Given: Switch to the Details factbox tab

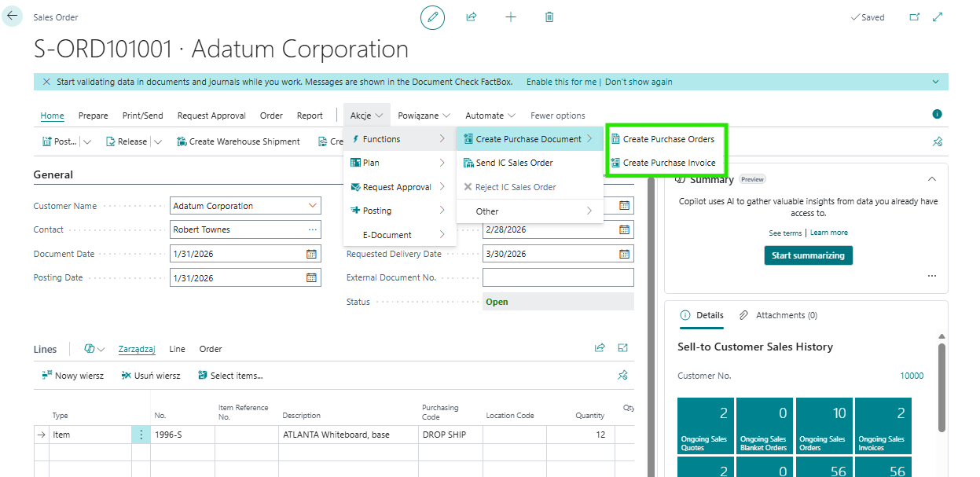Looking at the screenshot, I should (702, 315).
